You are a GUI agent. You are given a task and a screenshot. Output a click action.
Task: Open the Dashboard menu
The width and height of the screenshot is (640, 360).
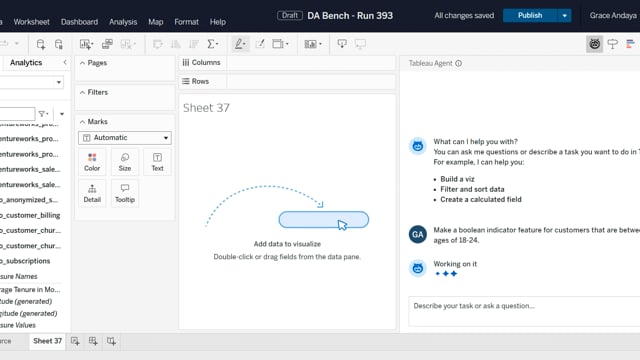(x=79, y=22)
